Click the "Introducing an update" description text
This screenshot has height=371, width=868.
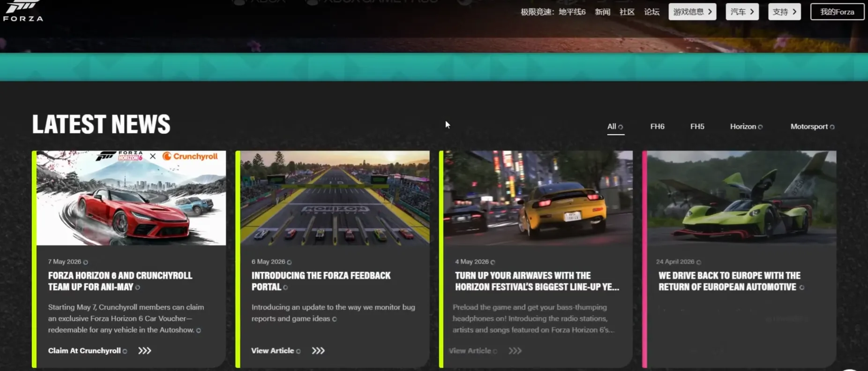[333, 313]
